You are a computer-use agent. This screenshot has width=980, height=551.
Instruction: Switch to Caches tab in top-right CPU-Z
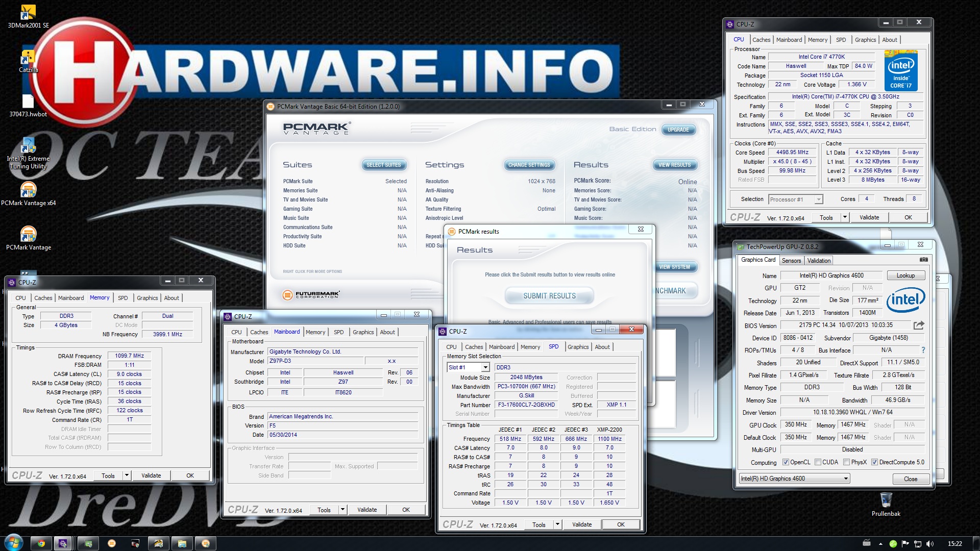(761, 40)
